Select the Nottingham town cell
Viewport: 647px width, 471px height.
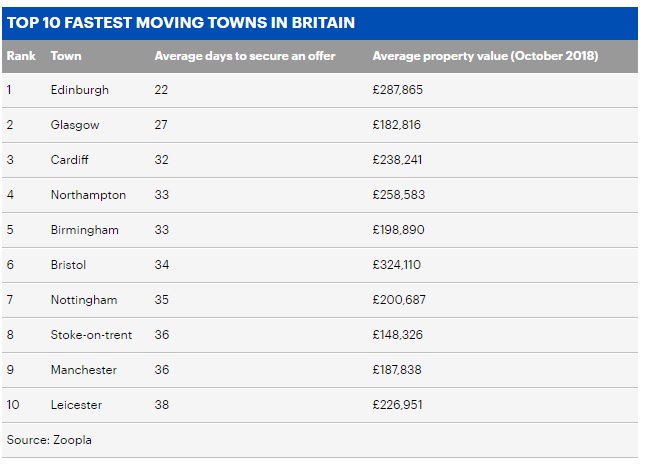point(84,300)
